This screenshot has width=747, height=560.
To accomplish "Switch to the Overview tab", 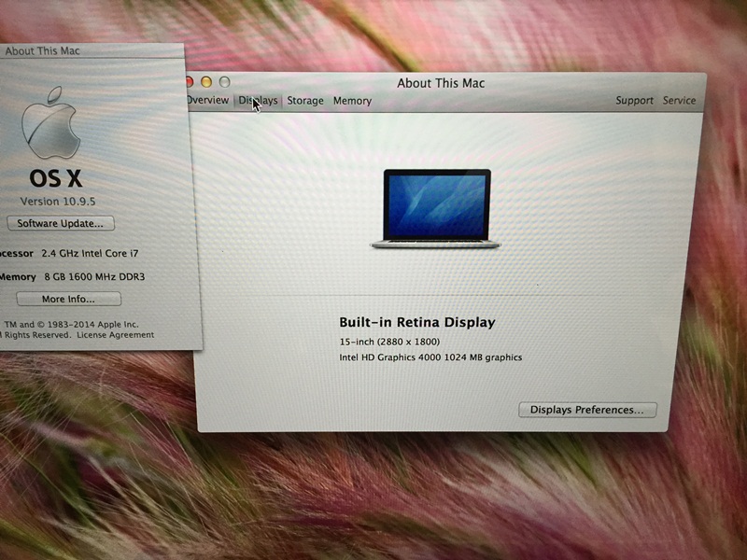I will [x=207, y=101].
